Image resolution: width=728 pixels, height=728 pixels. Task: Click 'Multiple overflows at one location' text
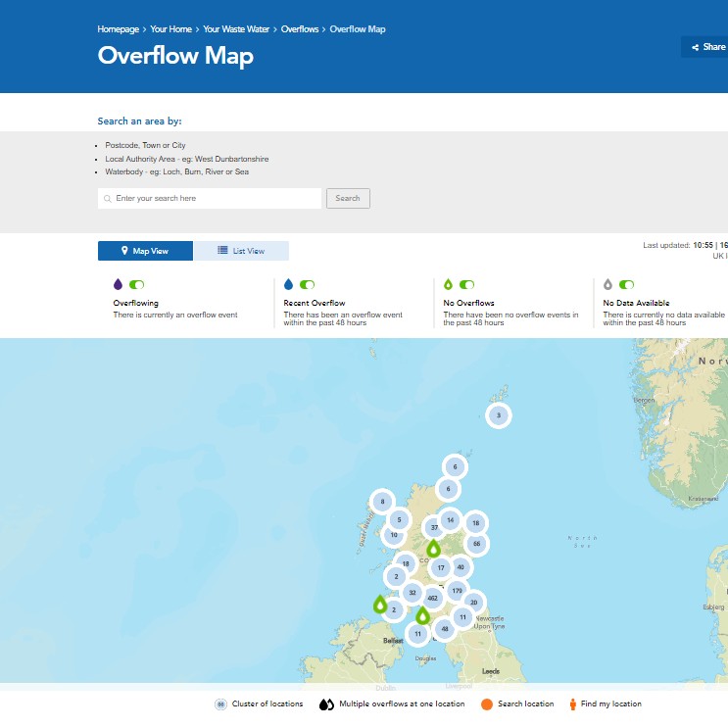[402, 704]
